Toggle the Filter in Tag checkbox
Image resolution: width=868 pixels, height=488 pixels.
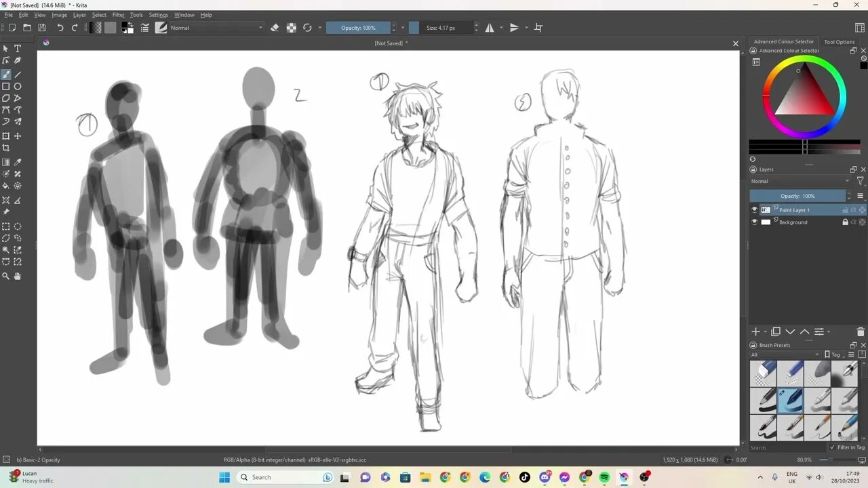point(833,447)
